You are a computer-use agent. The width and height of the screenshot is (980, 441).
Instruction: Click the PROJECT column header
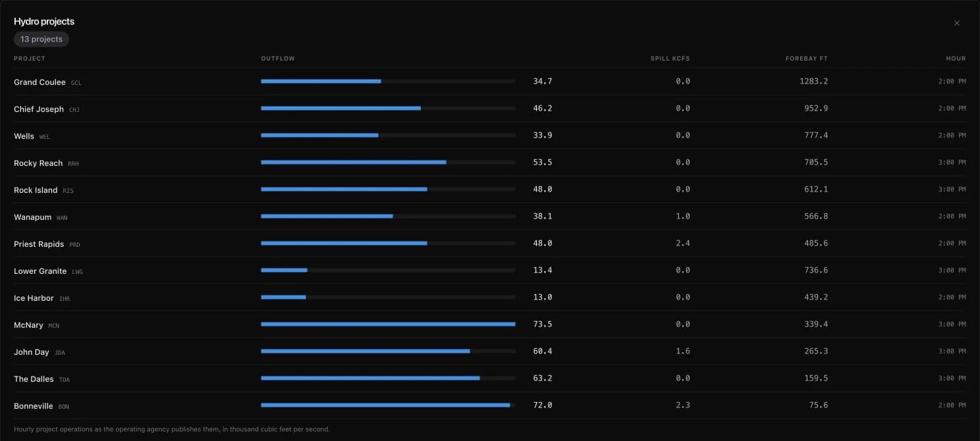(x=30, y=59)
